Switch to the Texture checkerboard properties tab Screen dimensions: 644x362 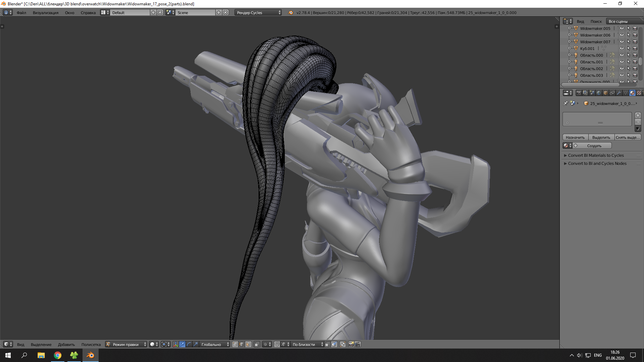pos(639,93)
